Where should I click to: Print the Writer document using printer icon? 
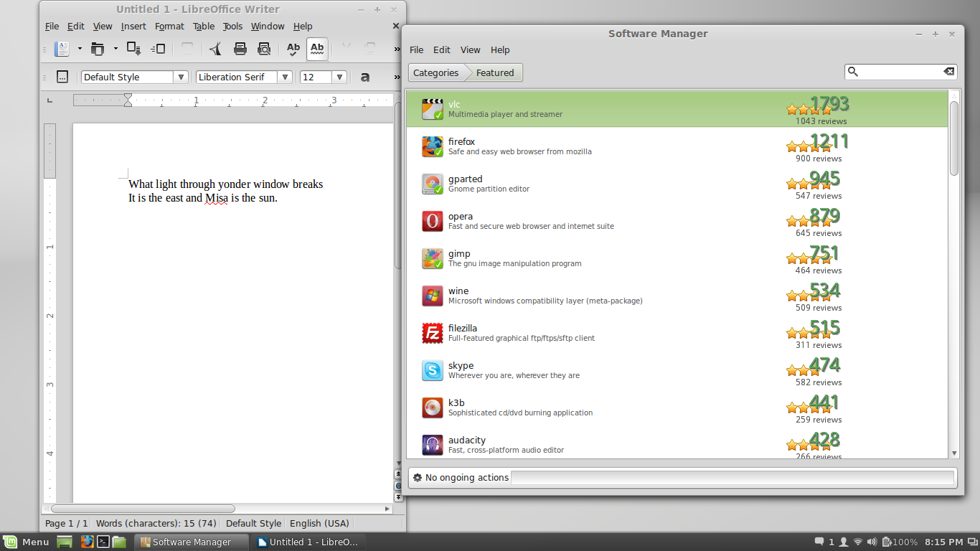click(240, 49)
